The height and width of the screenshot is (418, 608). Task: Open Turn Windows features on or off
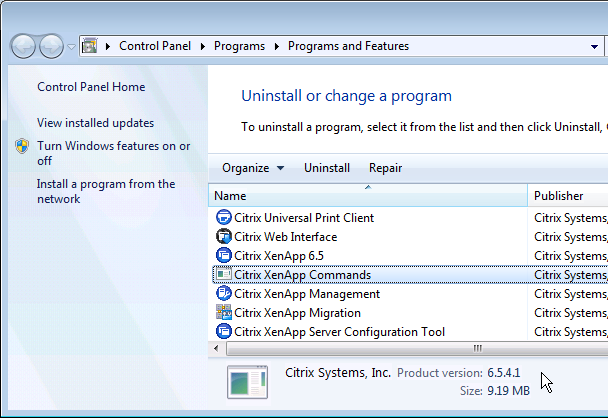click(114, 153)
